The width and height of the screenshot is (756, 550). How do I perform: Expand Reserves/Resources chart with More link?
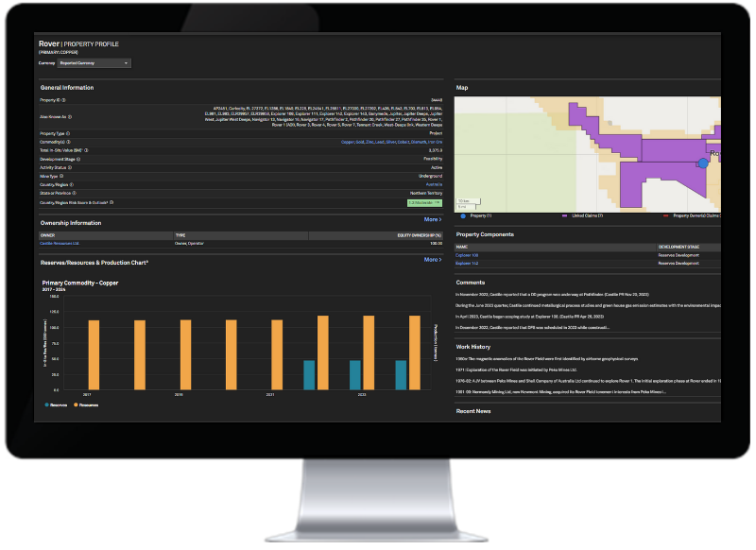tap(432, 259)
